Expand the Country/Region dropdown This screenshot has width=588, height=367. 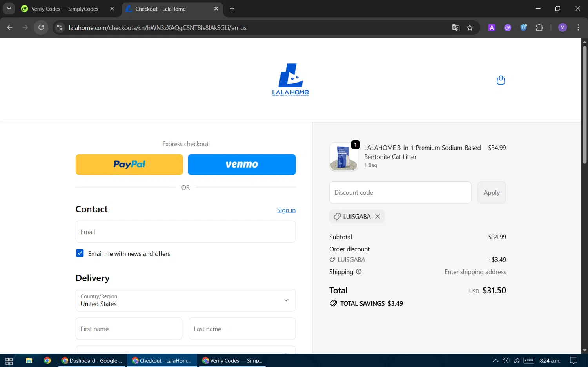click(x=185, y=300)
